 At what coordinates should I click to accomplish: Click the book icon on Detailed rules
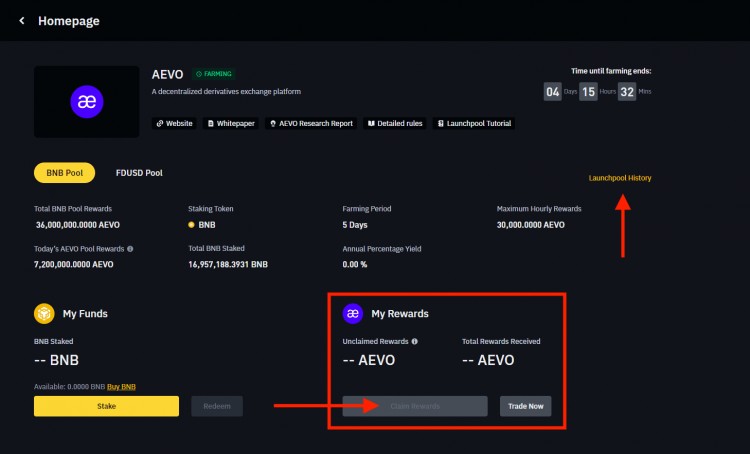pyautogui.click(x=371, y=123)
